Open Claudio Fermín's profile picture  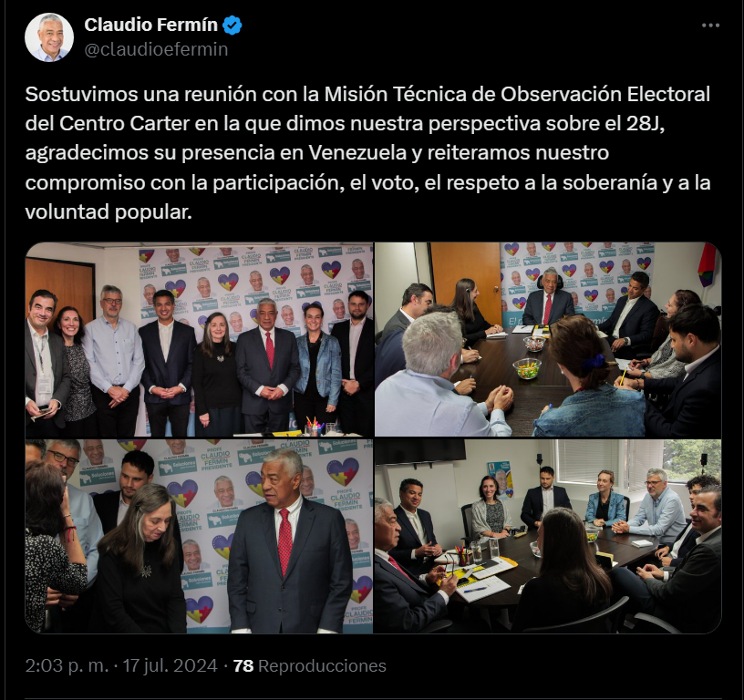(49, 37)
